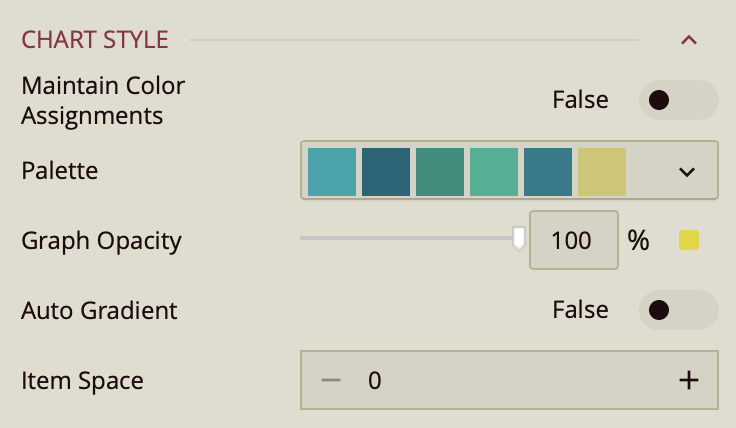Click the False text beside Auto Gradient
736x428 pixels.
pyautogui.click(x=580, y=310)
